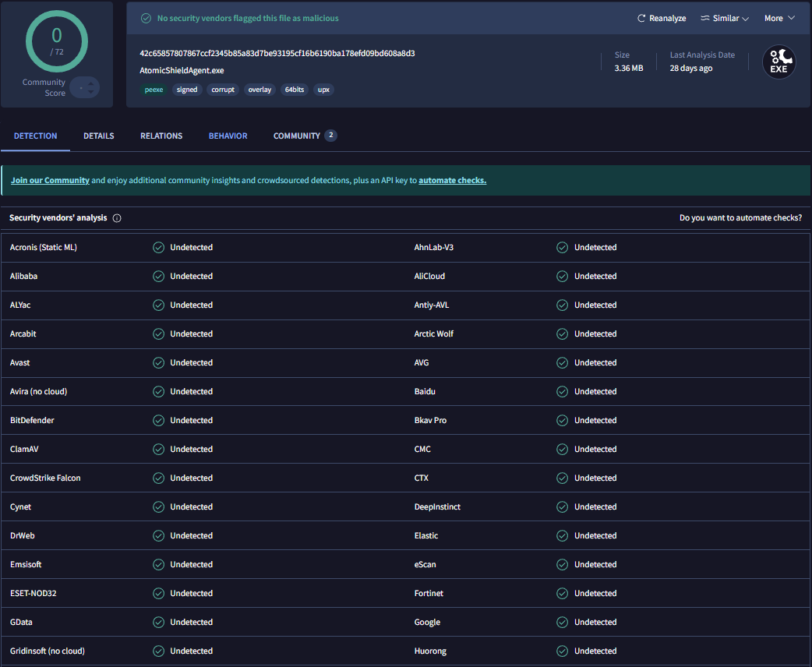Vote up on the community score

click(91, 83)
